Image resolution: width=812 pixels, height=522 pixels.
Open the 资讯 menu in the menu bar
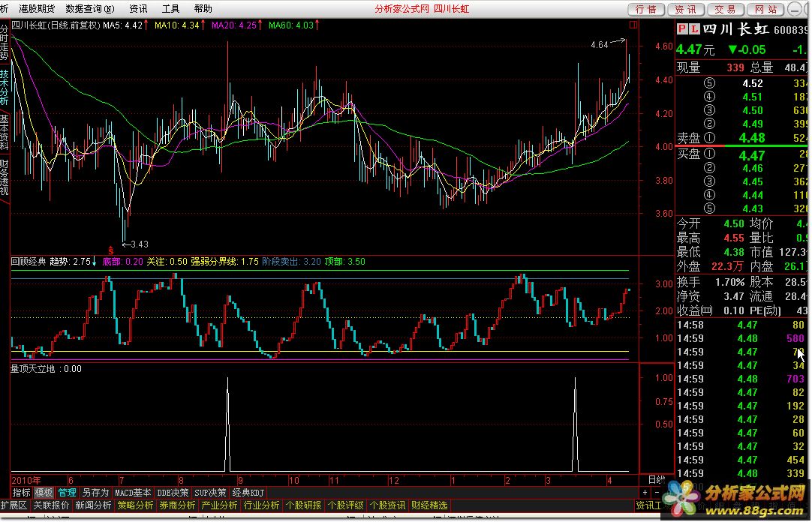tap(138, 9)
